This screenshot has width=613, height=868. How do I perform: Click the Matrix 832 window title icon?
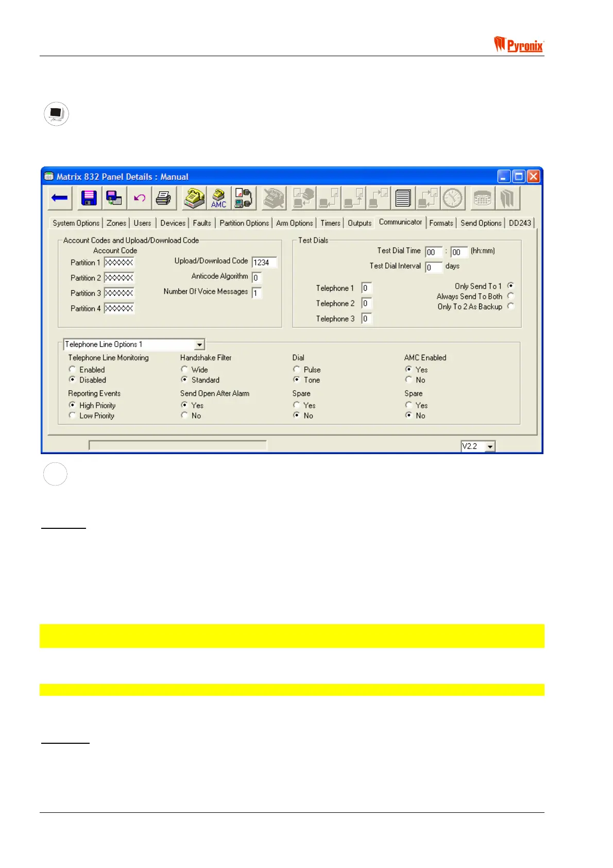click(x=49, y=176)
